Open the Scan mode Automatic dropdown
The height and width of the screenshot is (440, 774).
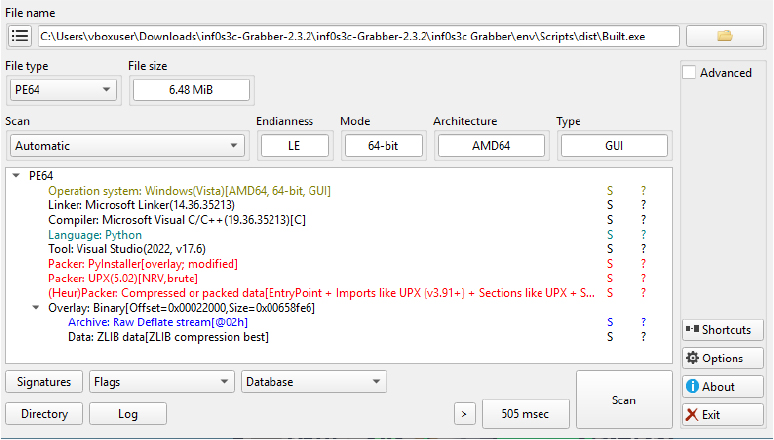coord(127,146)
